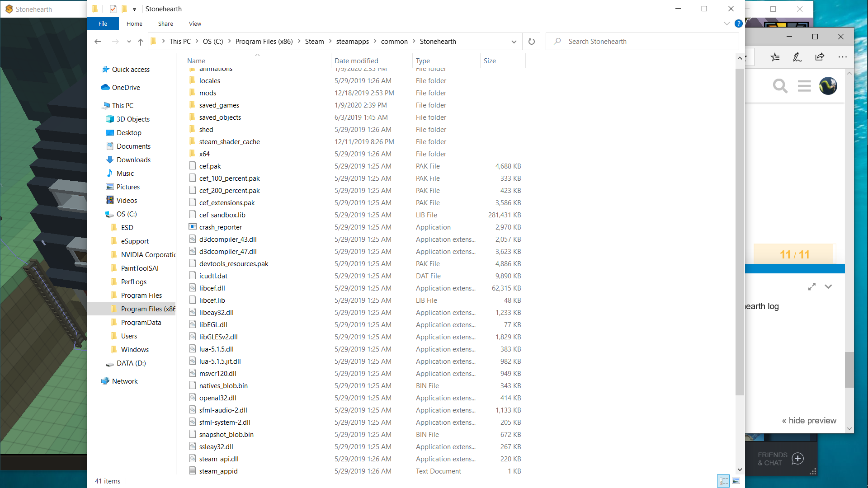Click the 11 / 11 post progress indicator
This screenshot has height=488, width=868.
794,255
